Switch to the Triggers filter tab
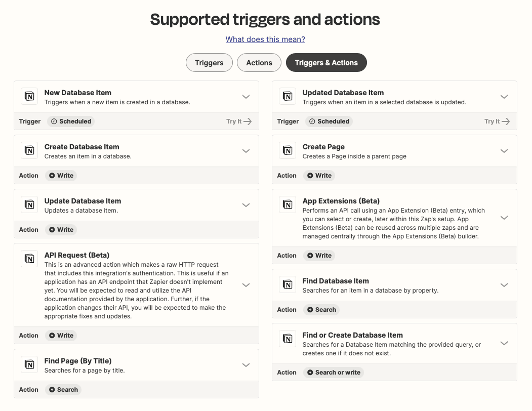Image resolution: width=532 pixels, height=411 pixels. click(209, 63)
